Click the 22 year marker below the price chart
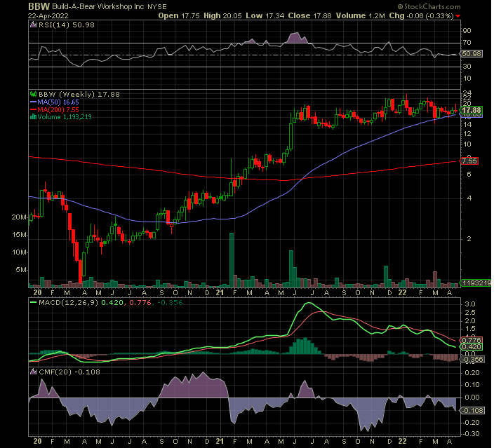Image resolution: width=501 pixels, height=448 pixels. [402, 292]
